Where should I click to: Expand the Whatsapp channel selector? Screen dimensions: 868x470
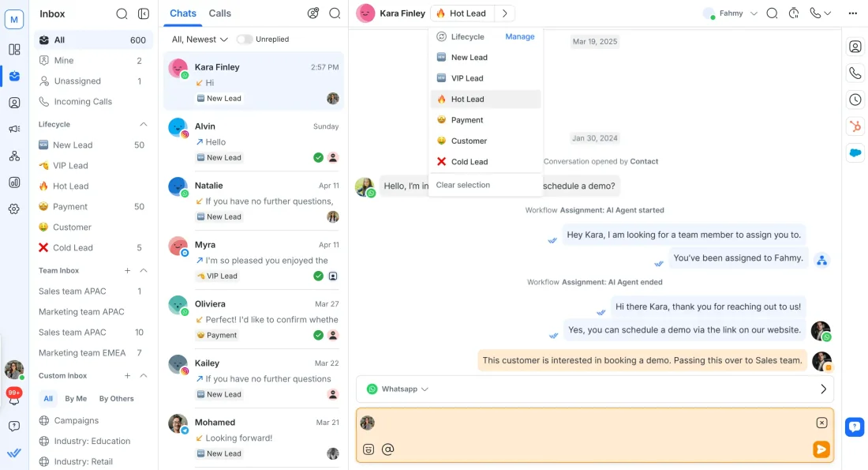[x=398, y=389]
